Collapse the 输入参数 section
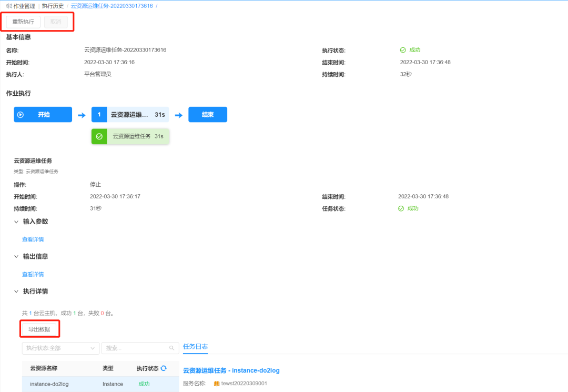Image resolution: width=568 pixels, height=392 pixels. (16, 222)
